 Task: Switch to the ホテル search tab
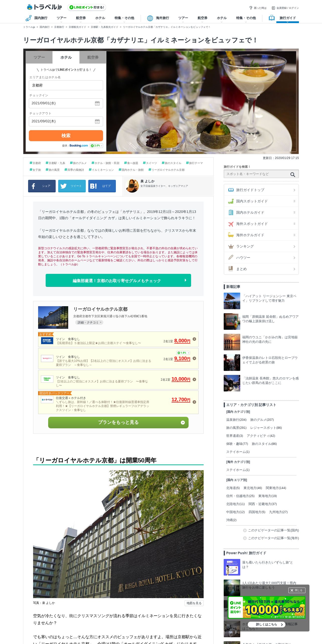coord(66,57)
